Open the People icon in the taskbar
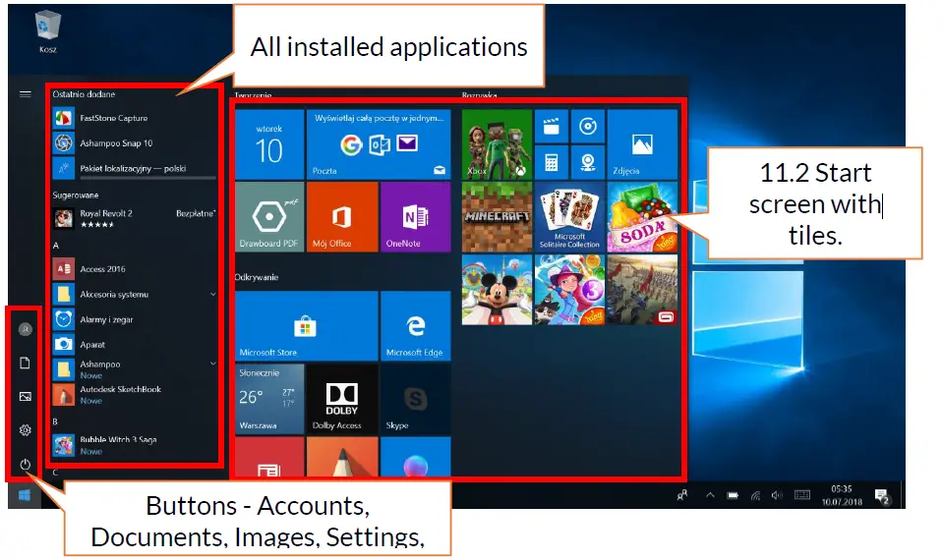The width and height of the screenshot is (942, 560). coord(682,495)
